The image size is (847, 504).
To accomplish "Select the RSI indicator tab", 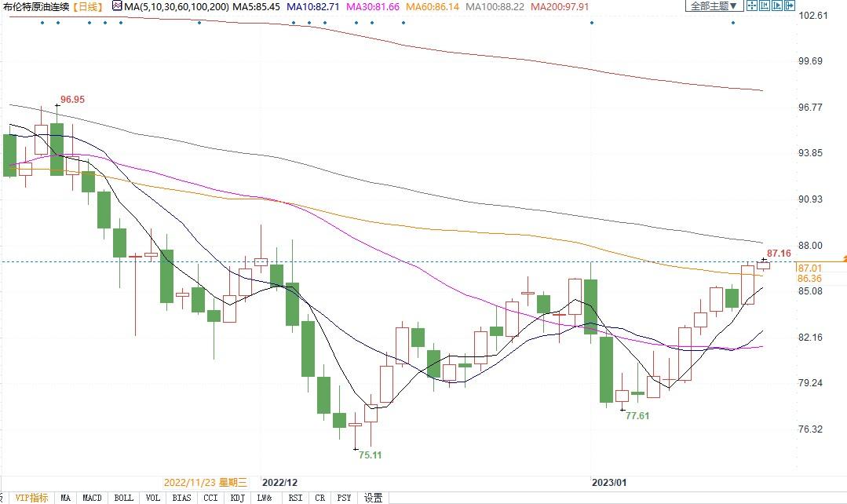I will [x=295, y=498].
